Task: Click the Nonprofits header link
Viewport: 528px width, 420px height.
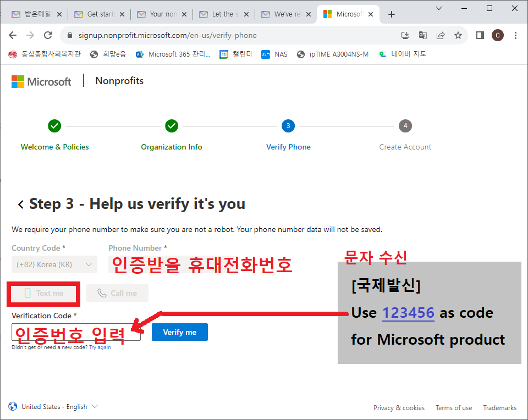Action: (x=119, y=81)
